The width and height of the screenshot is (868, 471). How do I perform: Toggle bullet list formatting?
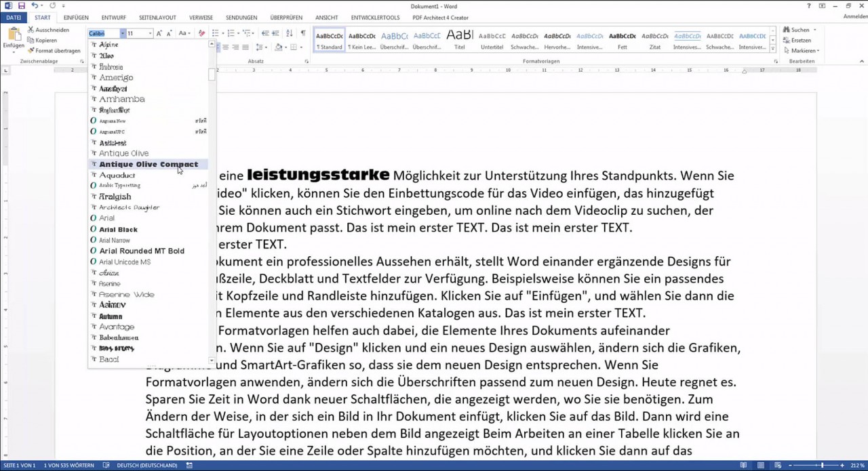[x=215, y=33]
